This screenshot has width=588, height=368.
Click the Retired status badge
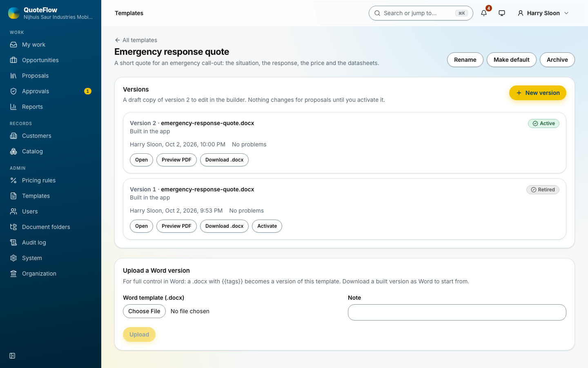point(543,190)
